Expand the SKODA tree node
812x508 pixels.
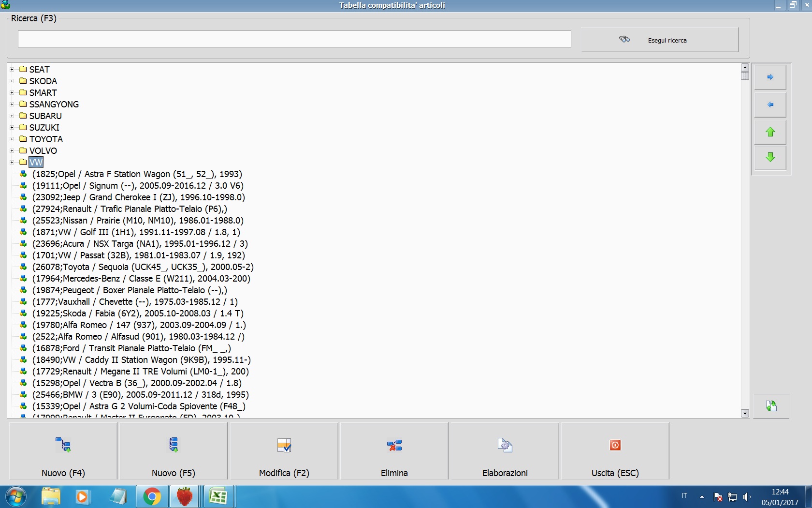(x=12, y=81)
